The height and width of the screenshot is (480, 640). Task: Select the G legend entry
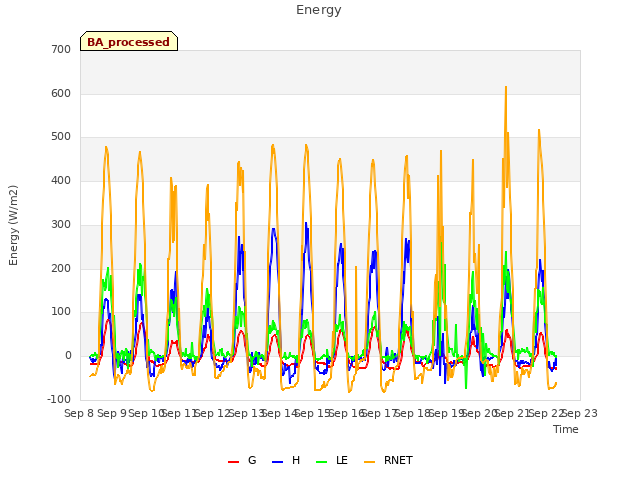pyautogui.click(x=242, y=460)
